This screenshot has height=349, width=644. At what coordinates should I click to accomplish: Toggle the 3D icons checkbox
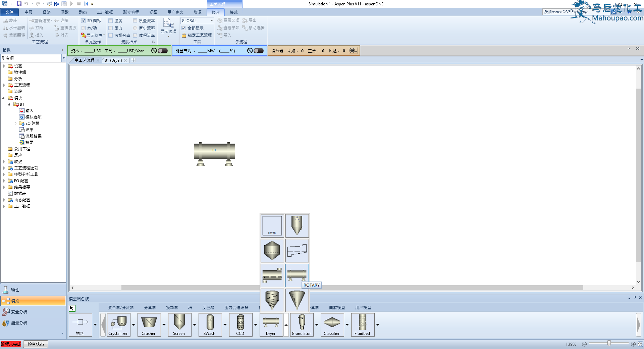click(x=84, y=20)
